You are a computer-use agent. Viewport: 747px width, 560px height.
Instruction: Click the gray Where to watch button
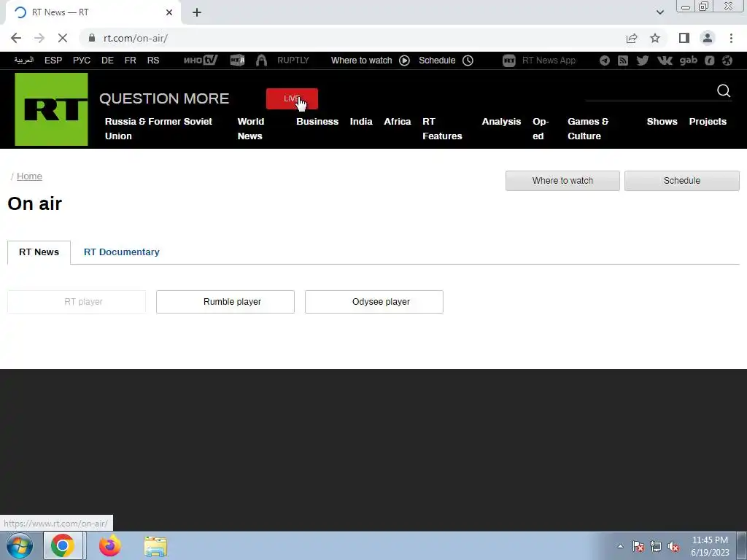562,181
